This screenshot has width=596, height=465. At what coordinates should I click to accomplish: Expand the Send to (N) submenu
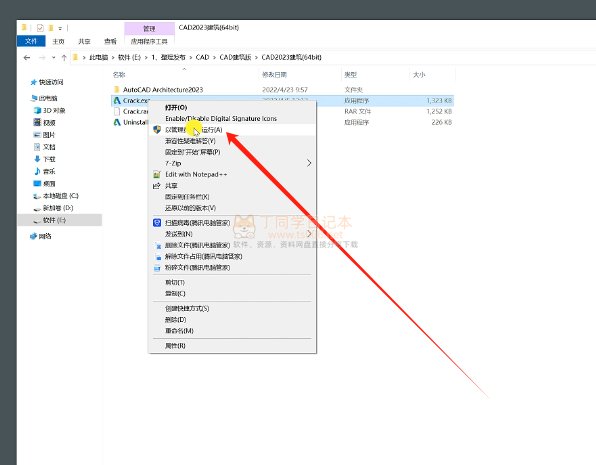point(309,233)
